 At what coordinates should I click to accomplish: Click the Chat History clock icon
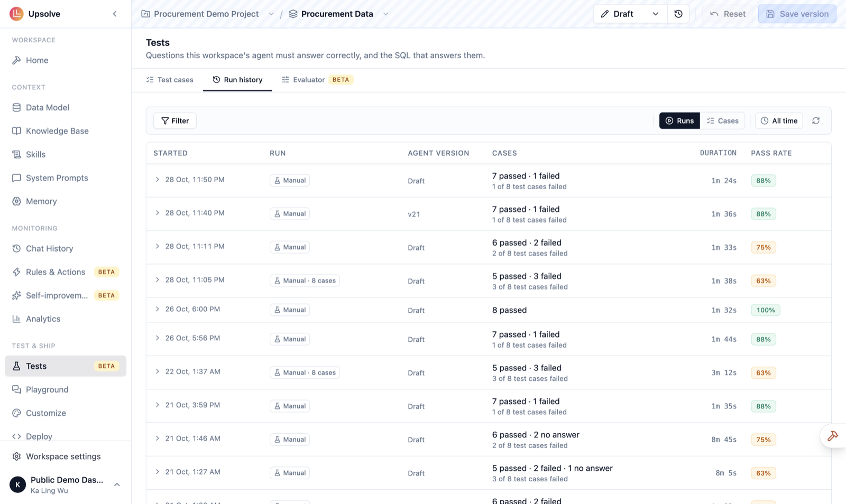pyautogui.click(x=16, y=248)
